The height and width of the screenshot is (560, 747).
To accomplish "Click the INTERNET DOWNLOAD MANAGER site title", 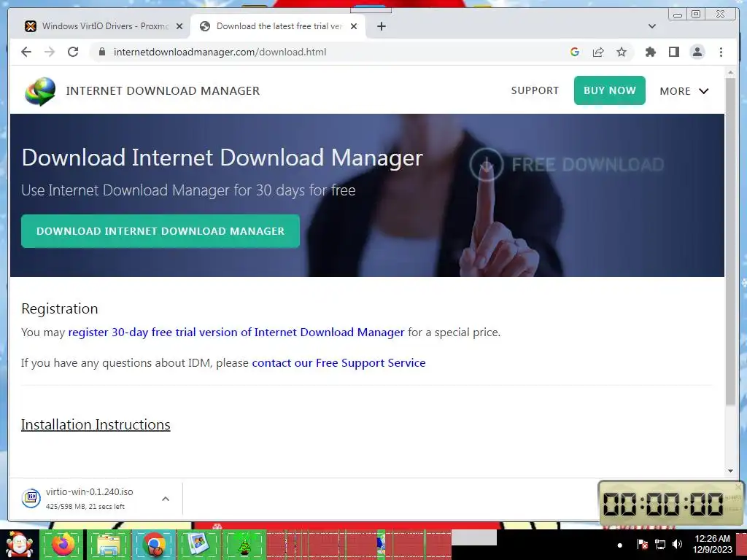I will pos(163,90).
